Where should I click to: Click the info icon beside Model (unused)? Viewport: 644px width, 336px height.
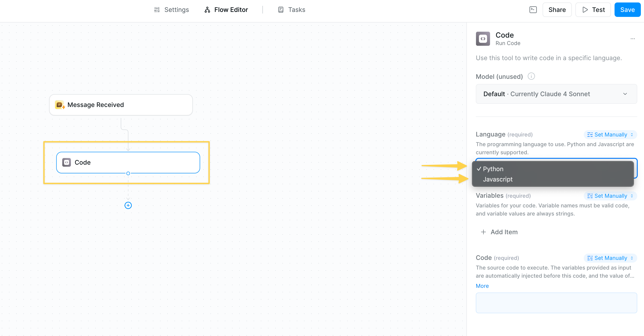click(x=531, y=76)
